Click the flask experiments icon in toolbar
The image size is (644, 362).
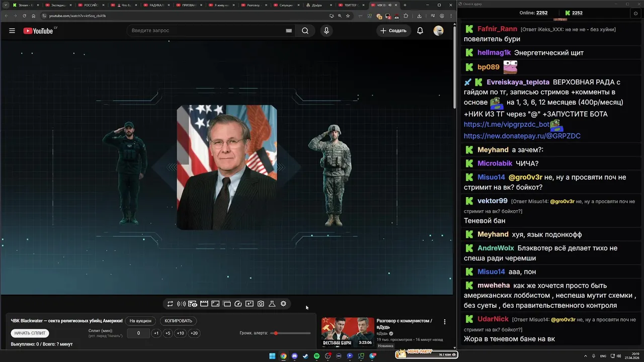point(272,304)
